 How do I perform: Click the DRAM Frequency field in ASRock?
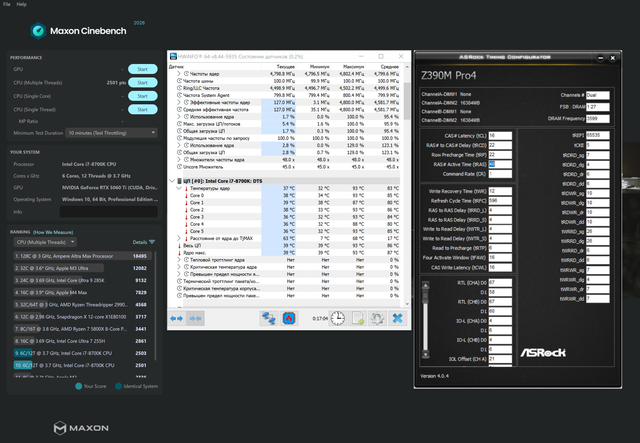click(598, 118)
